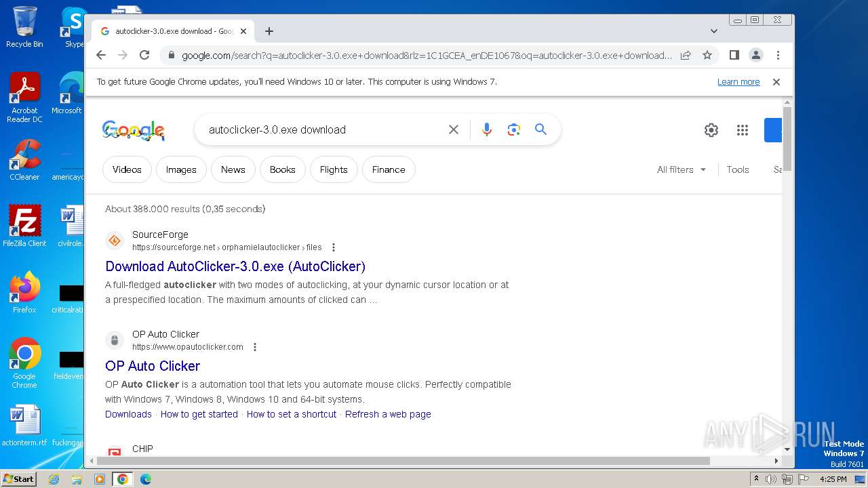Screen dimensions: 868x488
Task: Open more options for SourceForge result
Action: point(333,247)
